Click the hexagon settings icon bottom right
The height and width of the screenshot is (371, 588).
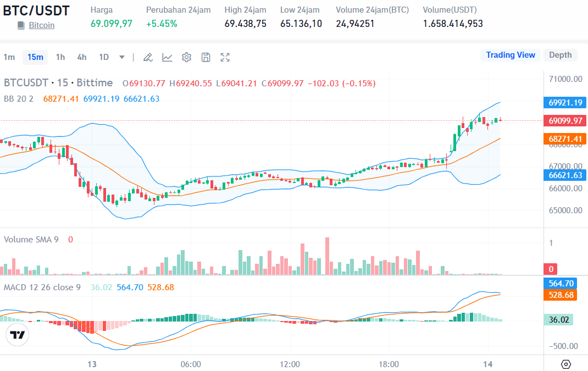pos(566,364)
